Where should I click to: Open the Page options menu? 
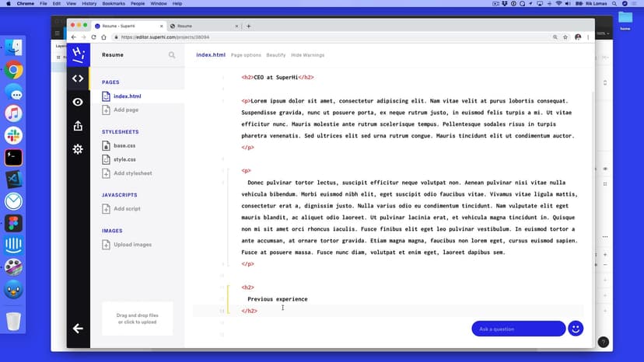(246, 55)
